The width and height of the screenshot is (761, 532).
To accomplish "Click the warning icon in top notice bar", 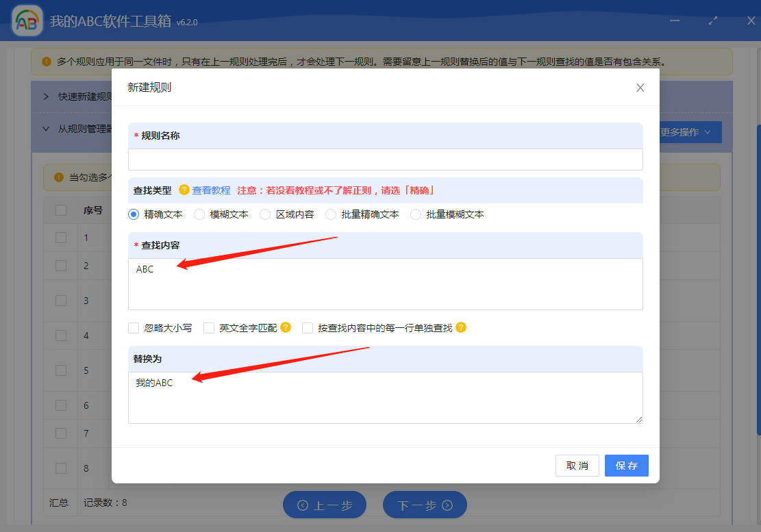I will [47, 62].
